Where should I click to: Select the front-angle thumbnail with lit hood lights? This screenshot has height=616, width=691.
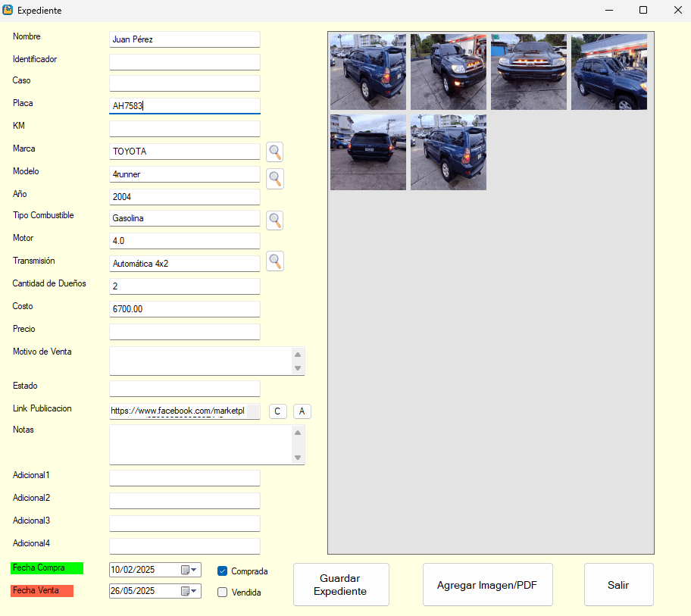pyautogui.click(x=449, y=71)
